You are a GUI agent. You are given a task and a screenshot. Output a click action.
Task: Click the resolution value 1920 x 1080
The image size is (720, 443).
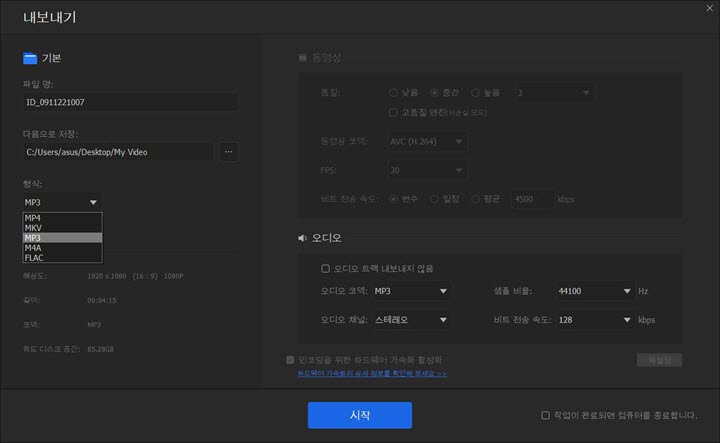(107, 276)
